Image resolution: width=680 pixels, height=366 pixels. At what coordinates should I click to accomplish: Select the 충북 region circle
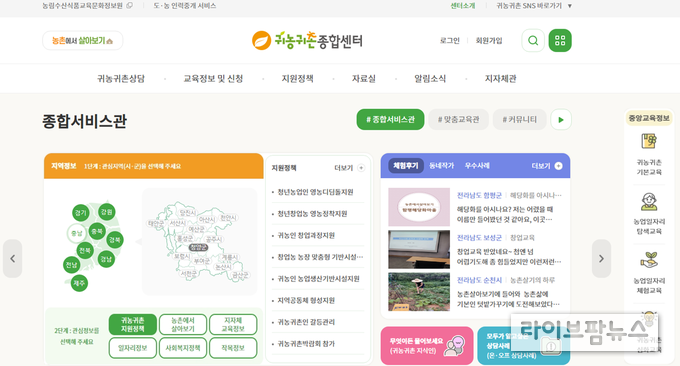click(x=97, y=231)
